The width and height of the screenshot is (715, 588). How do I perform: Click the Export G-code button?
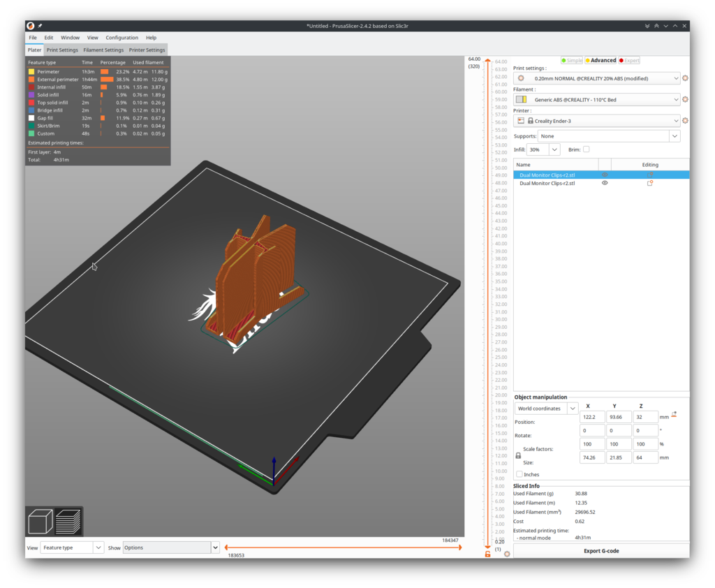[601, 550]
